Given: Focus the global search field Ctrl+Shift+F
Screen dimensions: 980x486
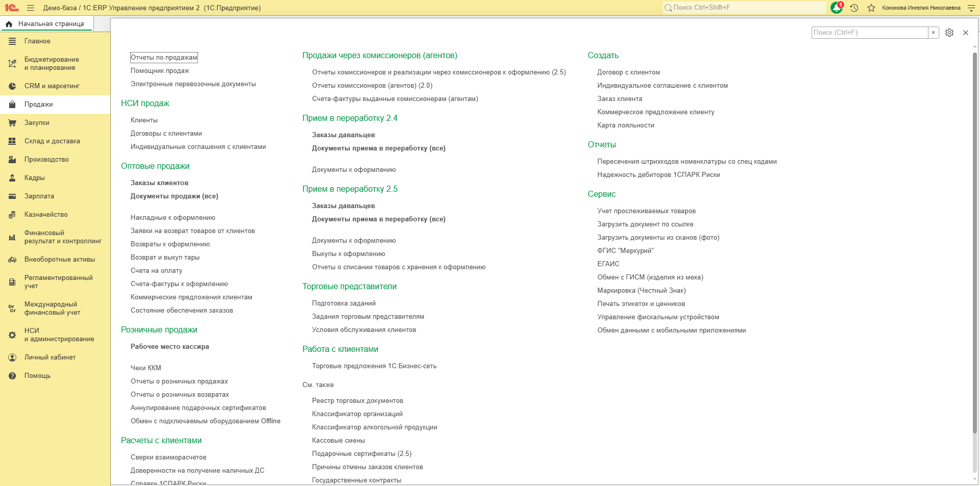Looking at the screenshot, I should click(744, 8).
